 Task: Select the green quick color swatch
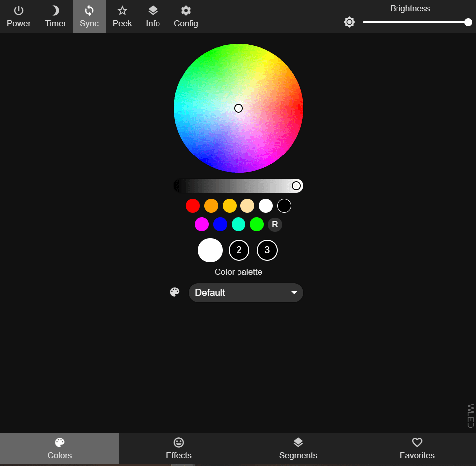coord(256,224)
